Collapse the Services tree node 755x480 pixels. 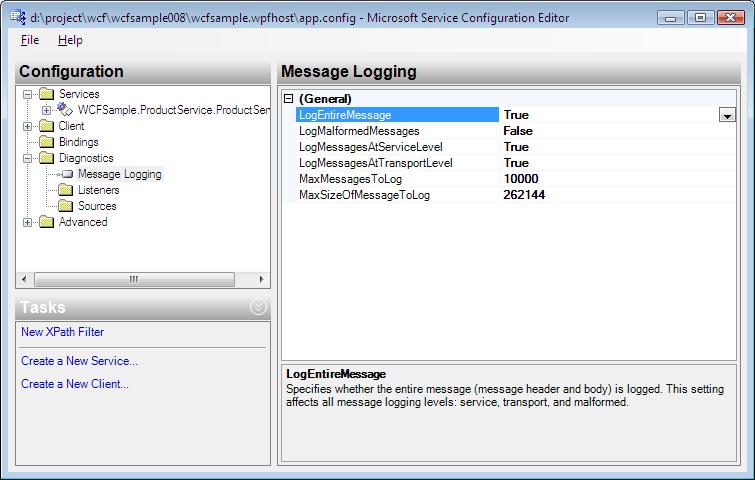(x=27, y=94)
